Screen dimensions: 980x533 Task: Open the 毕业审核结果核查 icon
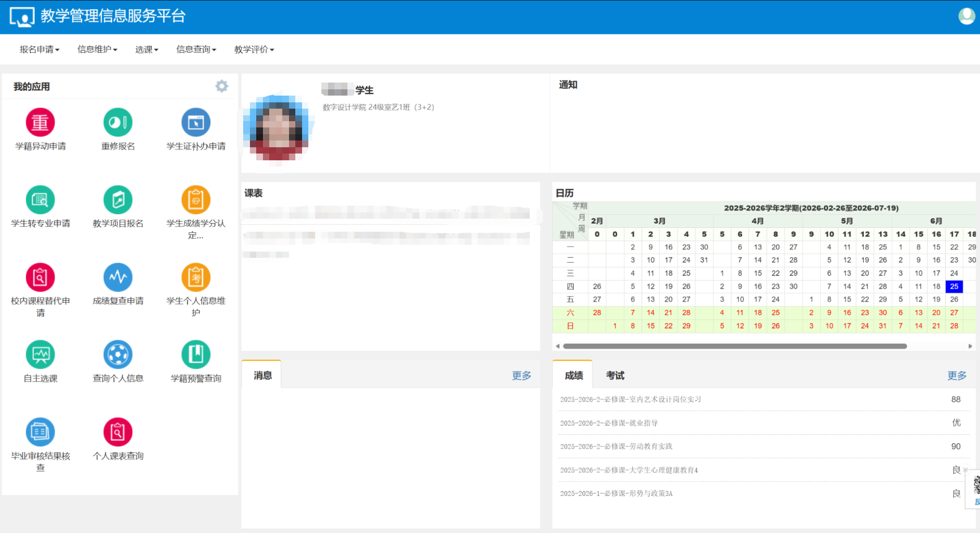(x=40, y=432)
